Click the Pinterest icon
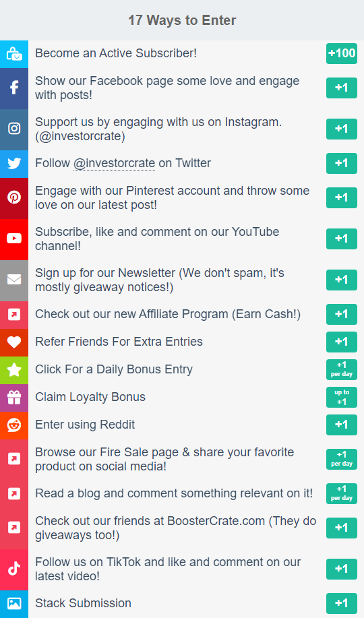Image resolution: width=364 pixels, height=618 pixels. [14, 198]
